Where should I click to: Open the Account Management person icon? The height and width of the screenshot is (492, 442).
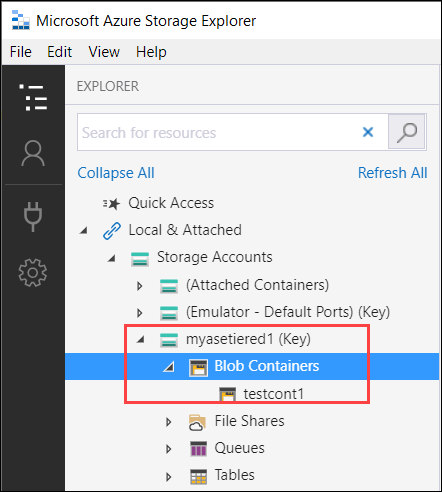point(33,153)
